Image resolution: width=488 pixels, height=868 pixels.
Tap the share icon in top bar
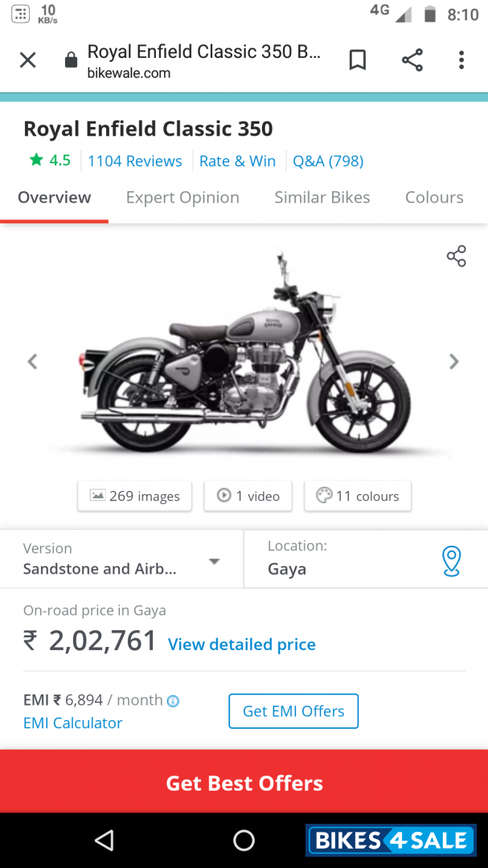pos(412,60)
